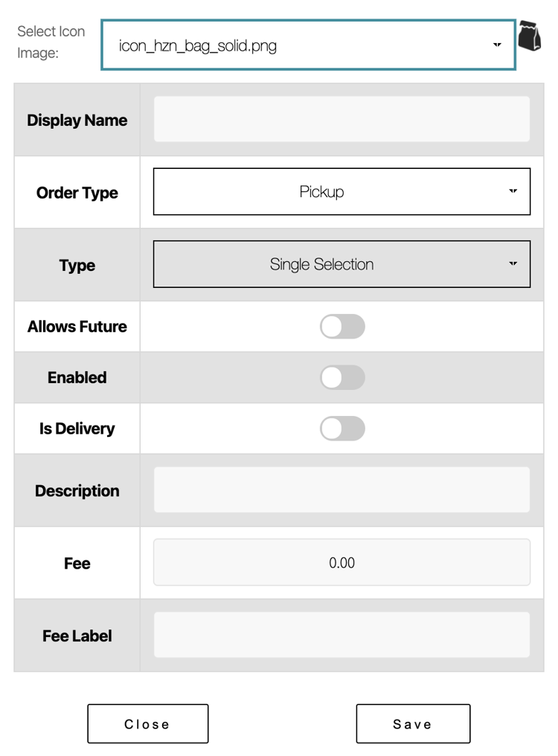Open the Order Type dropdown showing Pickup
This screenshot has height=756, width=558.
pyautogui.click(x=341, y=191)
